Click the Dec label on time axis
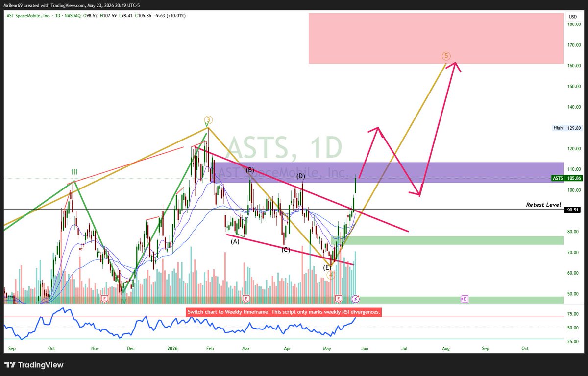Image resolution: width=588 pixels, height=376 pixels. pyautogui.click(x=131, y=349)
